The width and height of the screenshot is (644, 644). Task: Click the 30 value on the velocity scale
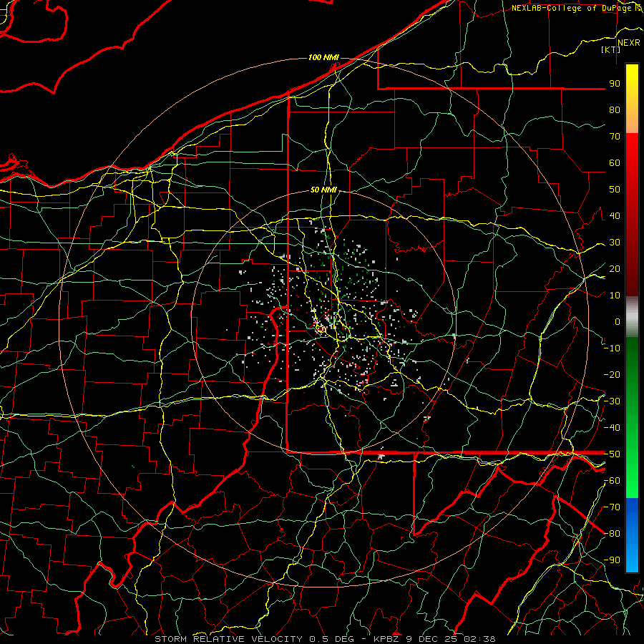pos(615,243)
